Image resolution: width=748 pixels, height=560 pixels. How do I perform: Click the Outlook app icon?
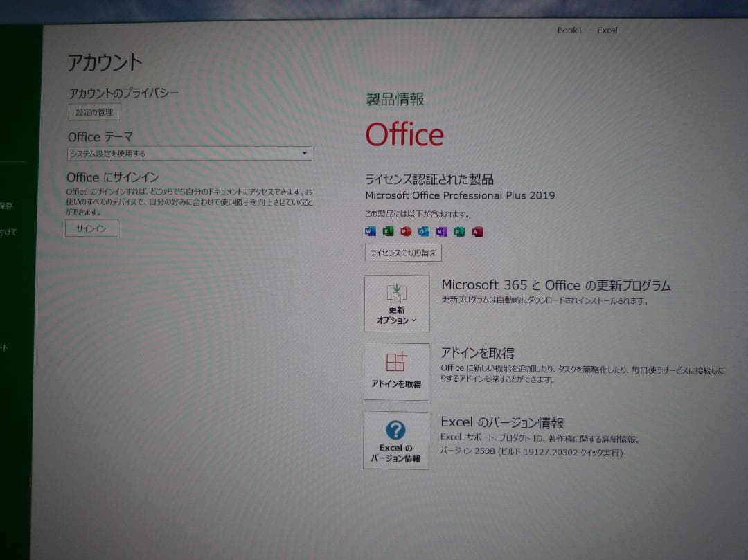(x=423, y=232)
